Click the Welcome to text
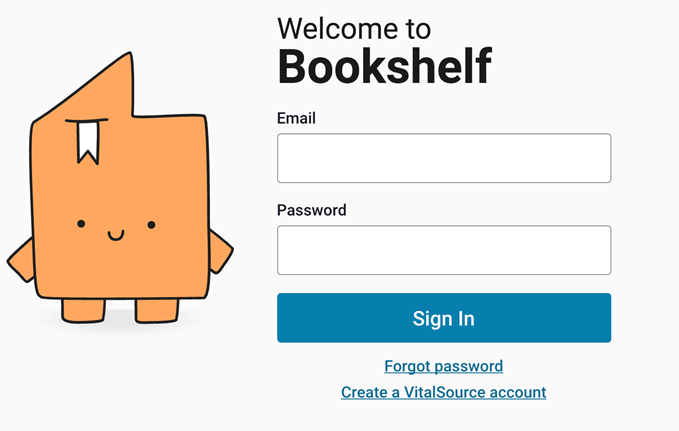This screenshot has width=679, height=431. [354, 27]
